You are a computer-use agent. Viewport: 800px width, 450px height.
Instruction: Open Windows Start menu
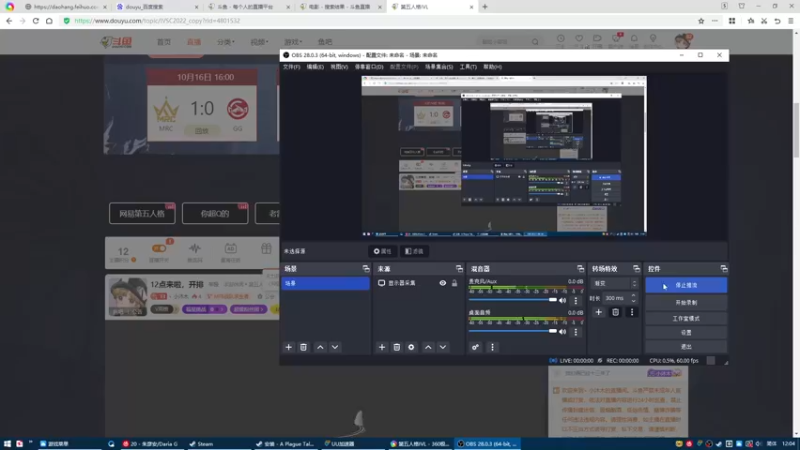tap(7, 444)
